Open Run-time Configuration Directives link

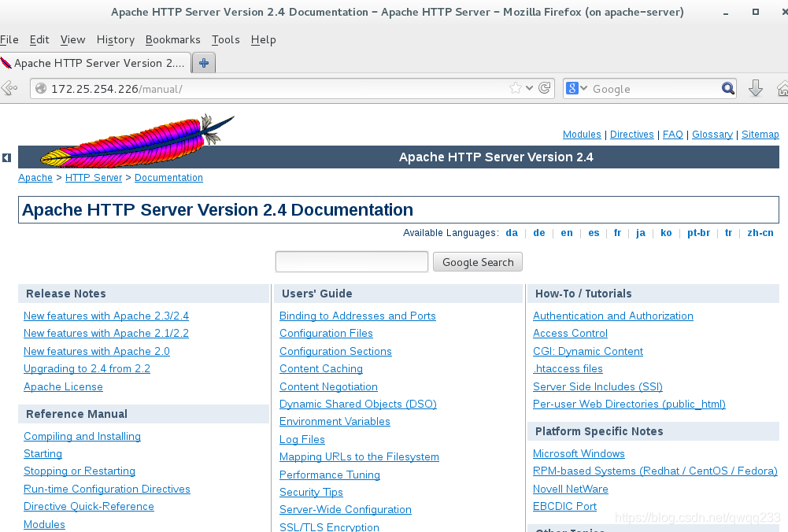pyautogui.click(x=107, y=489)
